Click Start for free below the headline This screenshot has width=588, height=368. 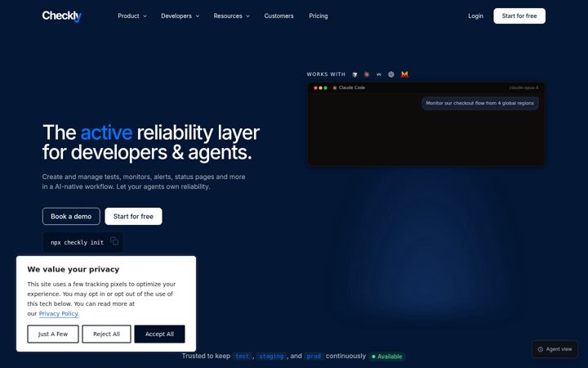point(133,216)
